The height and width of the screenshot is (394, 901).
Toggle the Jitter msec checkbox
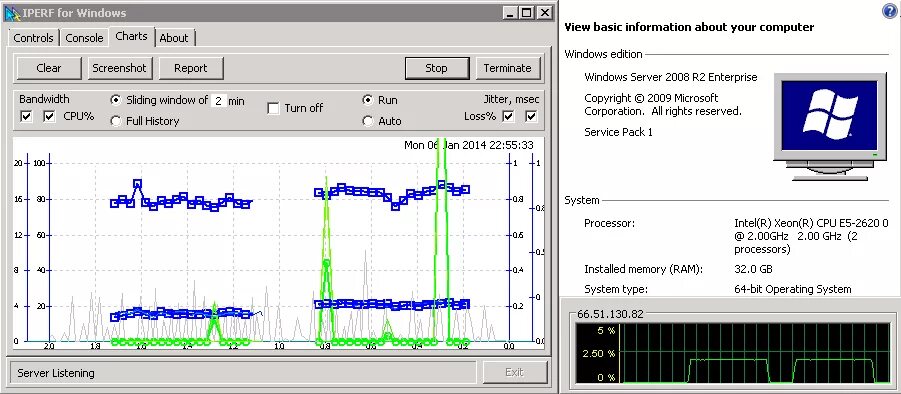[x=532, y=117]
